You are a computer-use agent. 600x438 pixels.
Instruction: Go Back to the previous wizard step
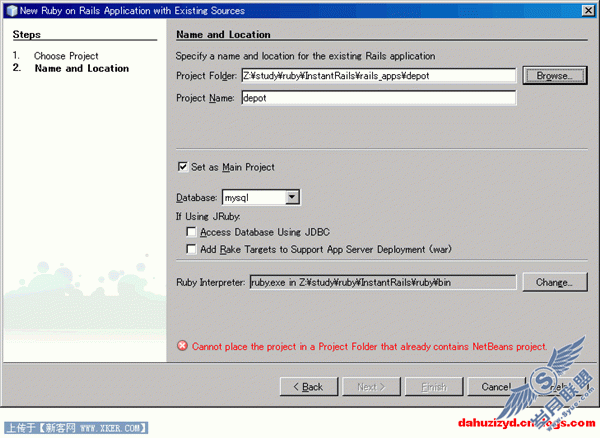(309, 387)
